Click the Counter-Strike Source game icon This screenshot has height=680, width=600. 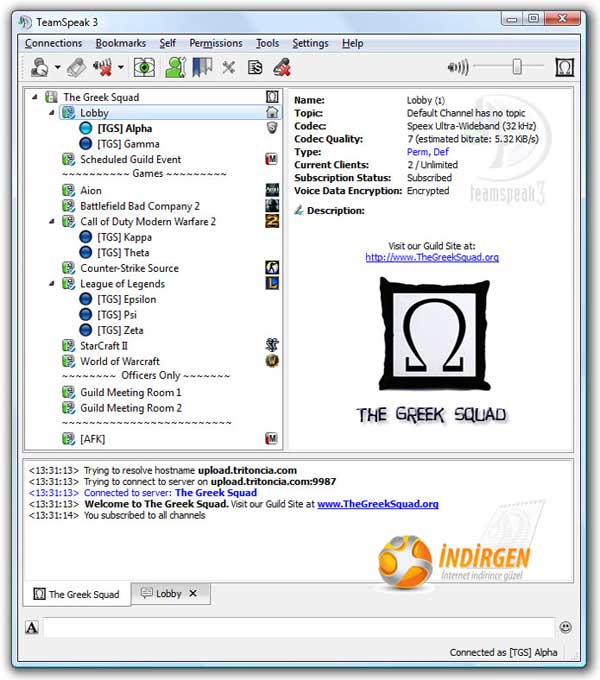(x=272, y=268)
